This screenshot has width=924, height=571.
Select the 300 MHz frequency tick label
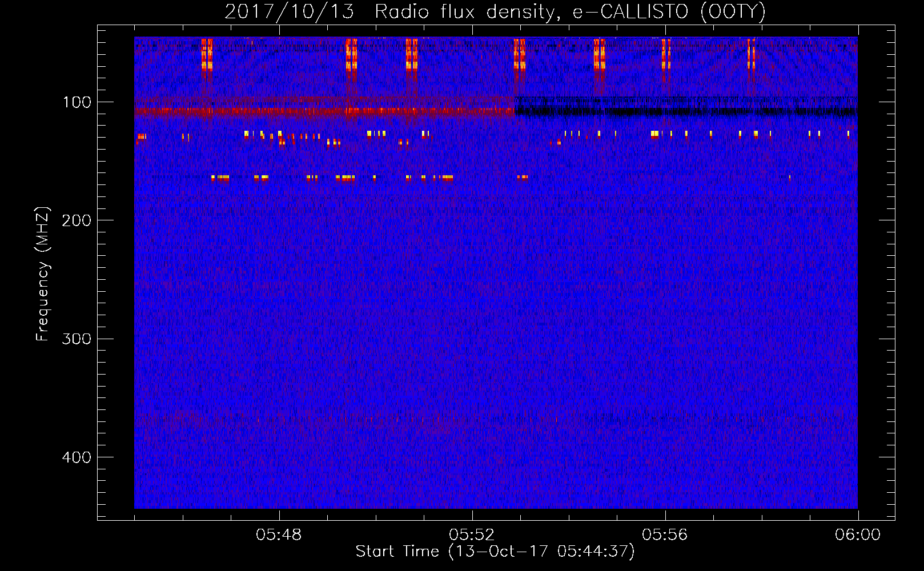click(77, 339)
